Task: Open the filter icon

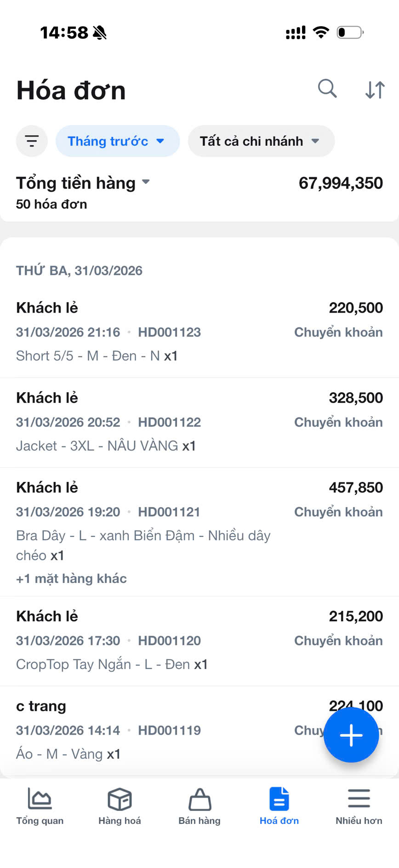Action: tap(31, 141)
